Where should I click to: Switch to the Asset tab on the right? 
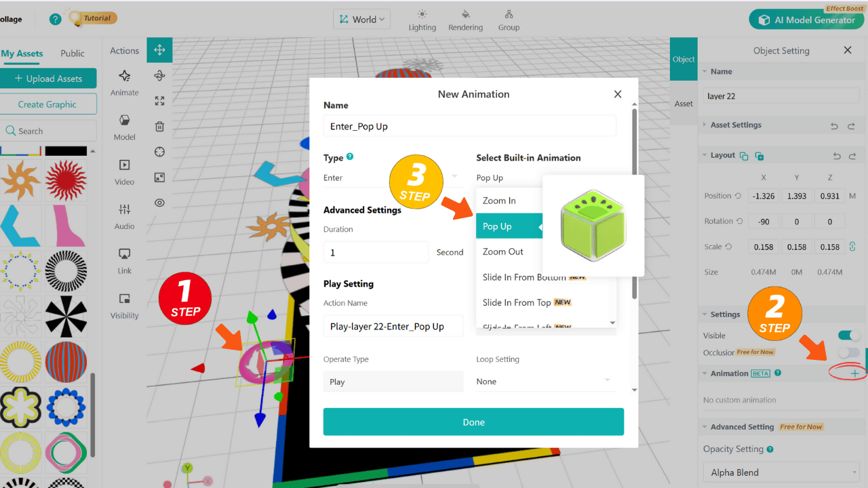pos(684,102)
